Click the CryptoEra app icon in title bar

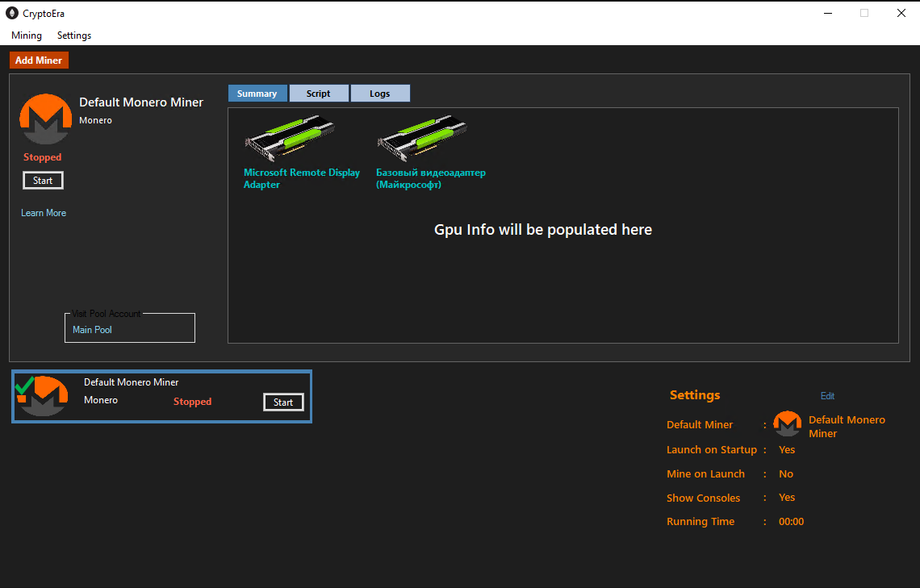[x=12, y=13]
